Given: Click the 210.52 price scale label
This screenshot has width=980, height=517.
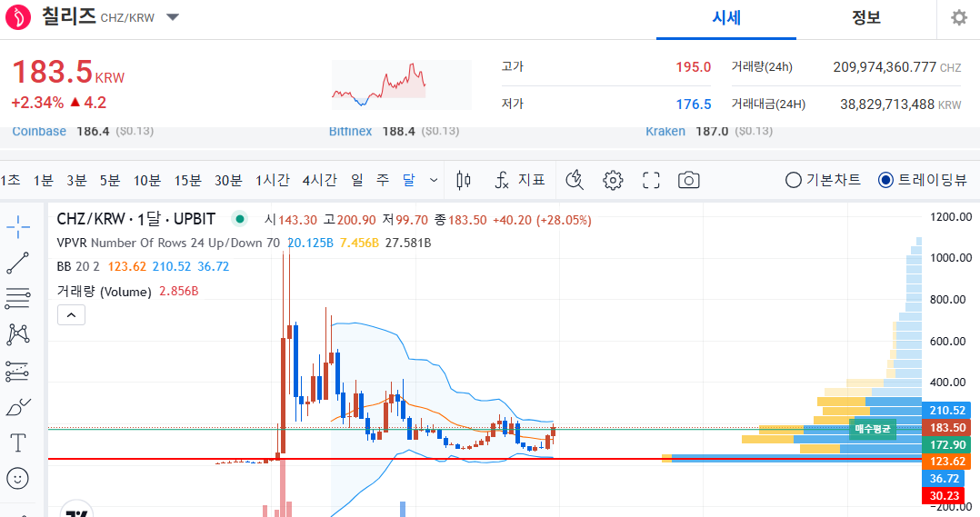Looking at the screenshot, I should click(946, 410).
